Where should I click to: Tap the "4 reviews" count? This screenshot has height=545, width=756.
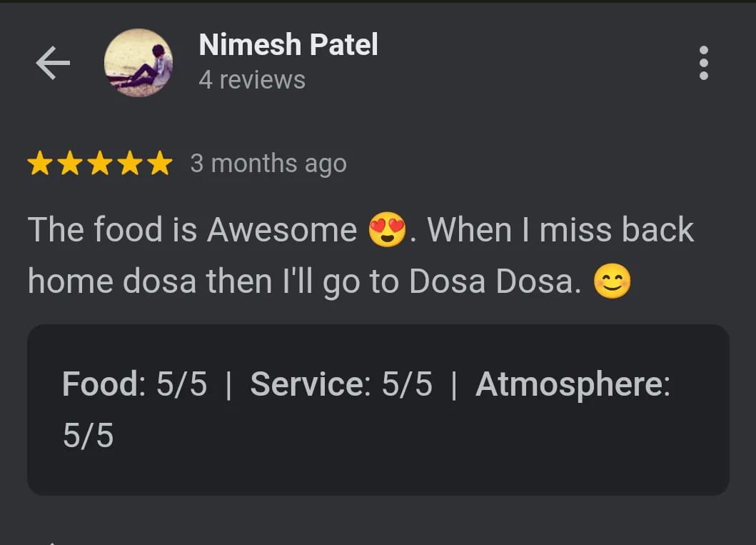(x=252, y=80)
